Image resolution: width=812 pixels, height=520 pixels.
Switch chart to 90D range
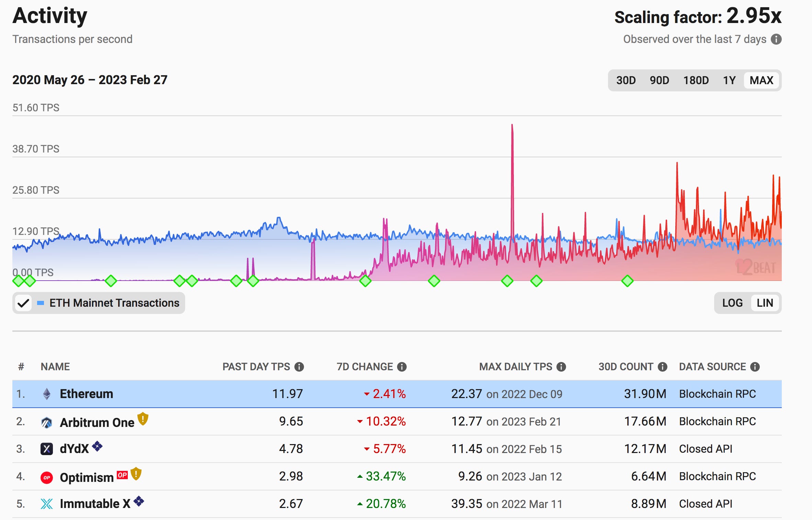tap(659, 80)
